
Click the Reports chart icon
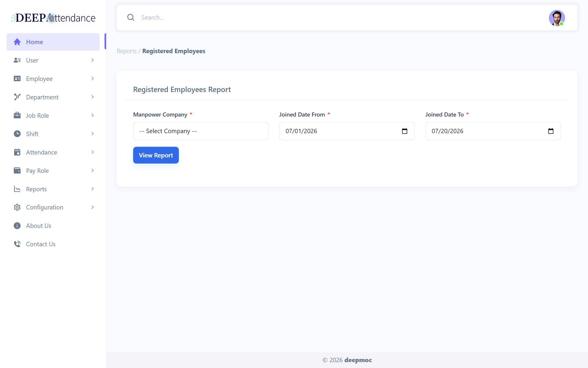[17, 189]
